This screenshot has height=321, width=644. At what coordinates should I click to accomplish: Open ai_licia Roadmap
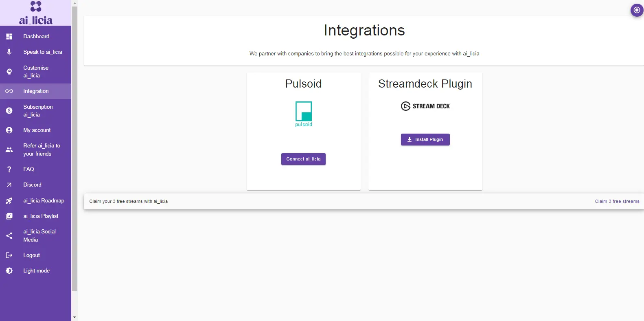[35, 200]
